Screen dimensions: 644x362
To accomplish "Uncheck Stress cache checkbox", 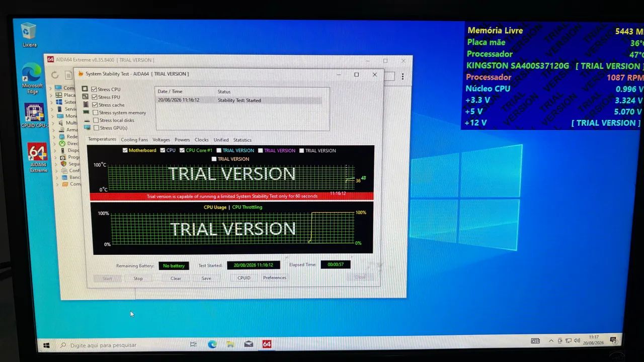I will click(95, 105).
